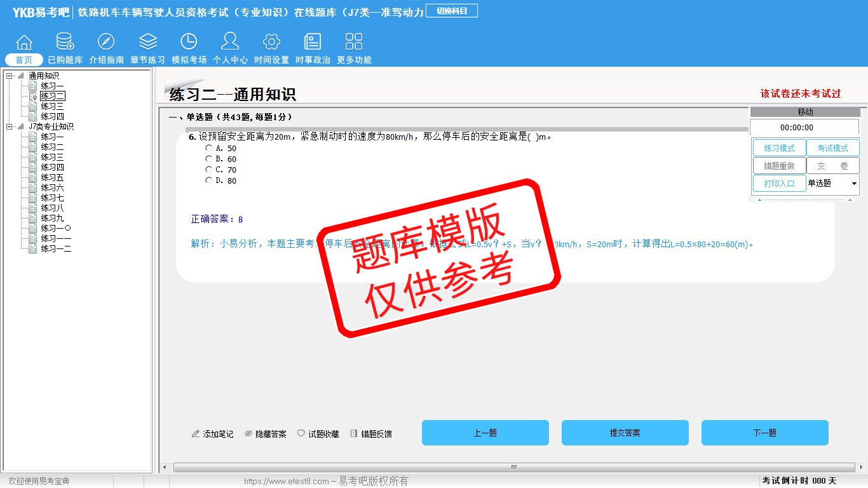868x488 pixels.
Task: Open 练习一一 in the tree
Action: 56,238
